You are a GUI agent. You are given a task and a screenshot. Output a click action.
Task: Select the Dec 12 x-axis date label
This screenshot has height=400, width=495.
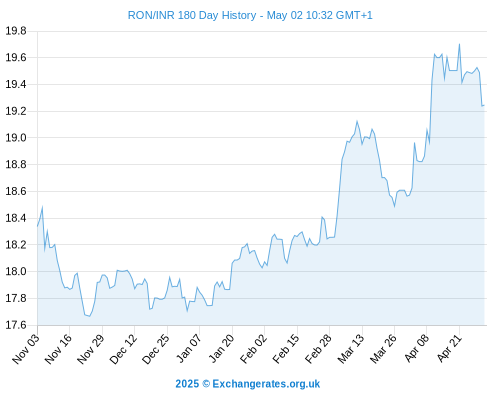point(123,348)
